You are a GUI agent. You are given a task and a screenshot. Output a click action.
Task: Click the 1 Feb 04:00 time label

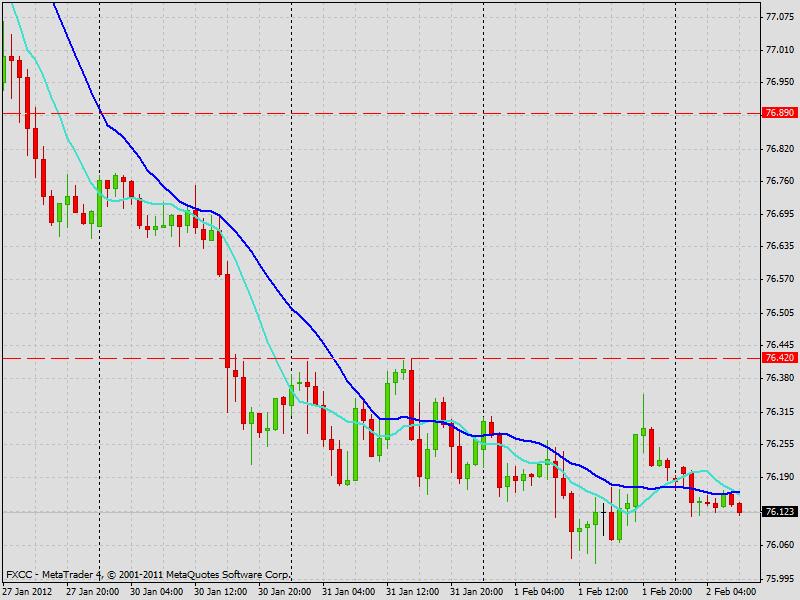(x=539, y=592)
